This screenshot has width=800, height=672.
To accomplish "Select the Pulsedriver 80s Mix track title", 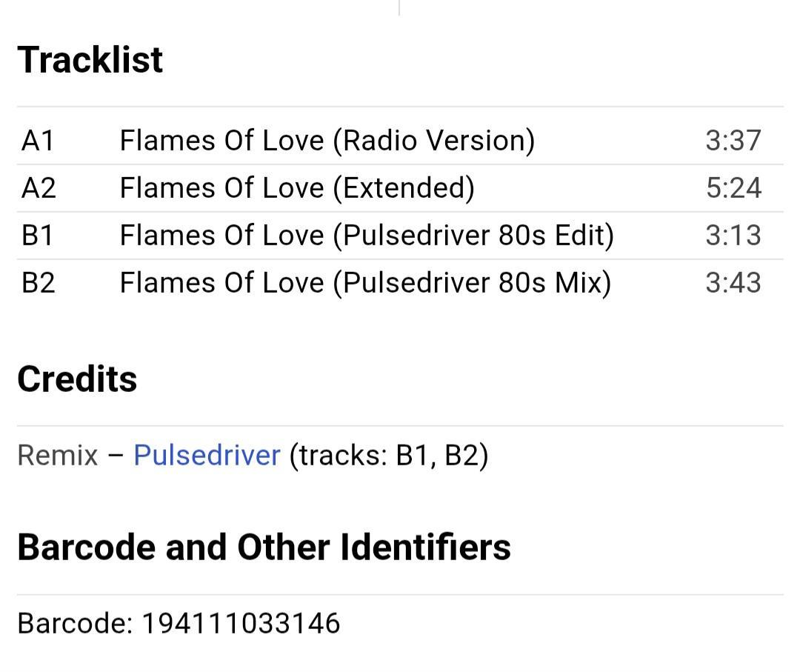I will point(365,282).
